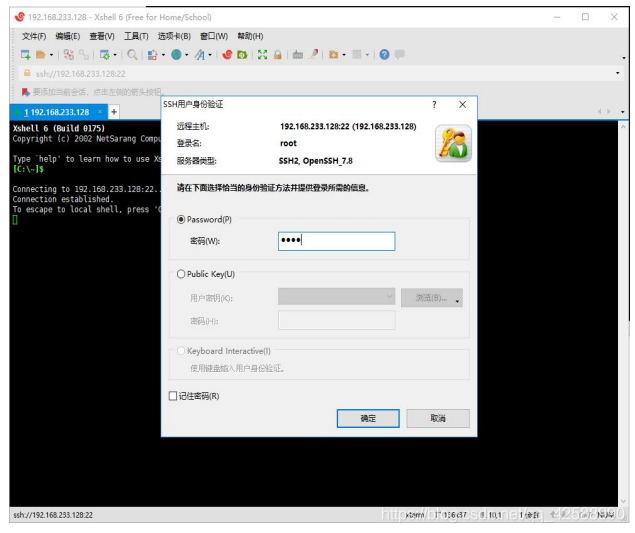The width and height of the screenshot is (635, 533).
Task: Open the 窗口(W) menu
Action: click(x=214, y=36)
